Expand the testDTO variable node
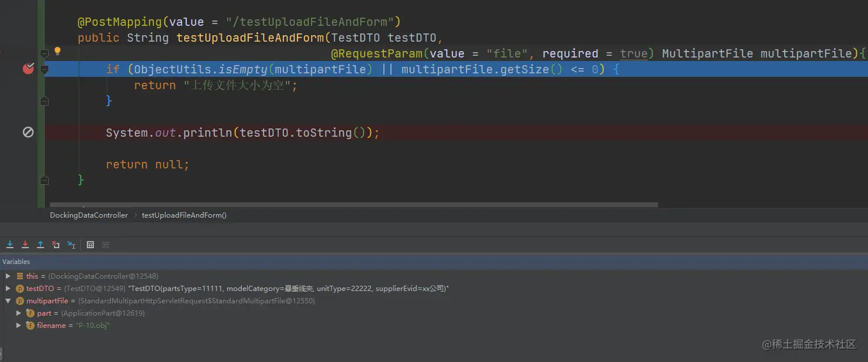The height and width of the screenshot is (362, 868). (x=8, y=288)
